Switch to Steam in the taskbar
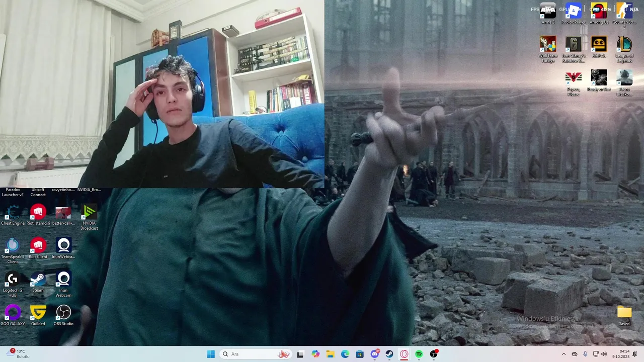 point(389,354)
